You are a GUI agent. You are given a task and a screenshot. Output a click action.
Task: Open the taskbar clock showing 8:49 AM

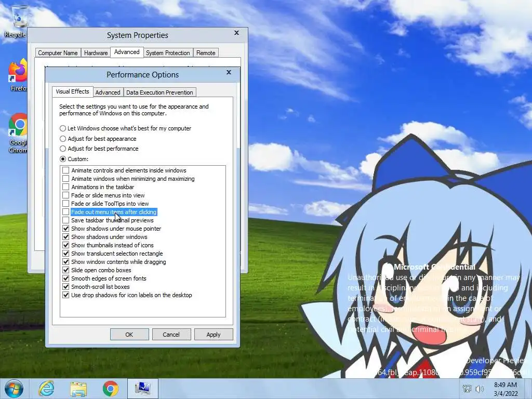[x=506, y=389]
